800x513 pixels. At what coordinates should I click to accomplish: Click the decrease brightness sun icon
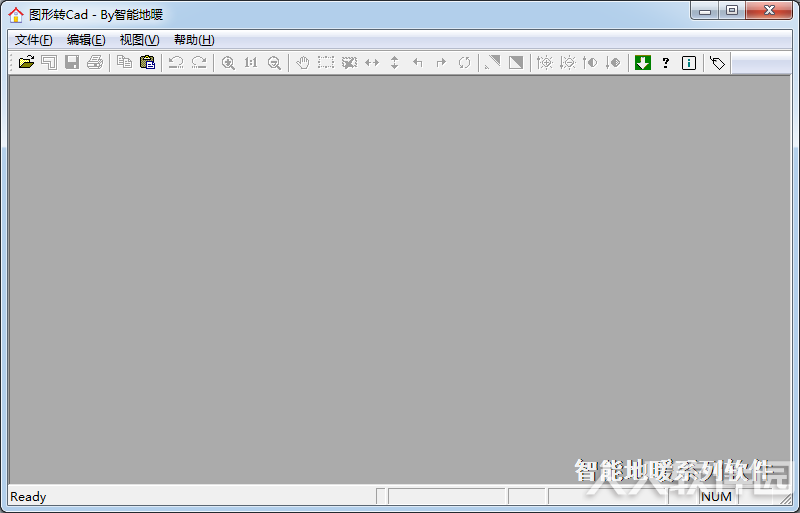(567, 62)
